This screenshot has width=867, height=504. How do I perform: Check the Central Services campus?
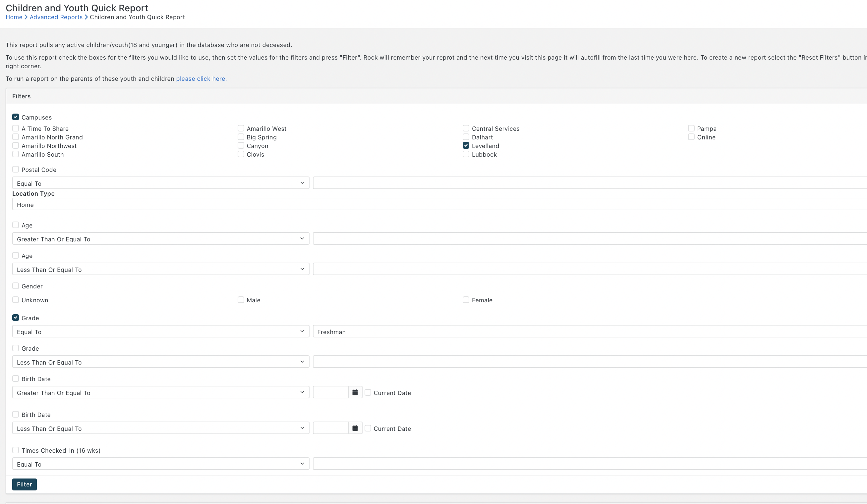pyautogui.click(x=466, y=128)
